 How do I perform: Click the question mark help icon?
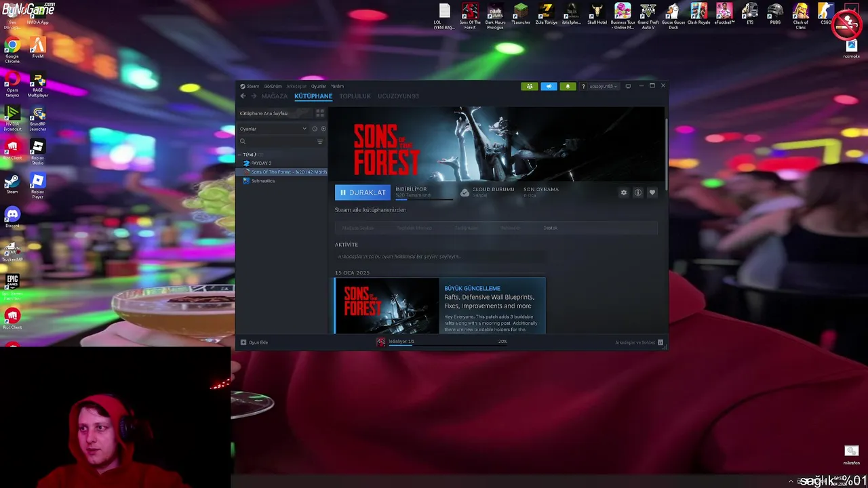pyautogui.click(x=583, y=86)
